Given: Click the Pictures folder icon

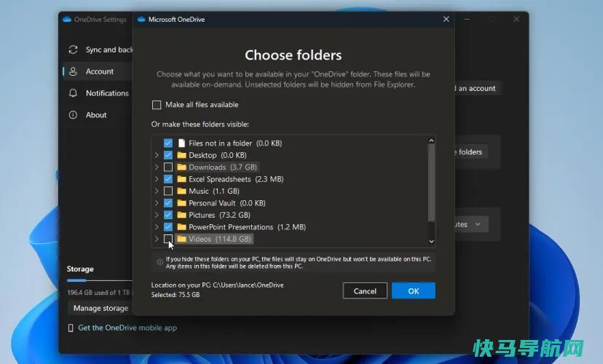Looking at the screenshot, I should (182, 215).
